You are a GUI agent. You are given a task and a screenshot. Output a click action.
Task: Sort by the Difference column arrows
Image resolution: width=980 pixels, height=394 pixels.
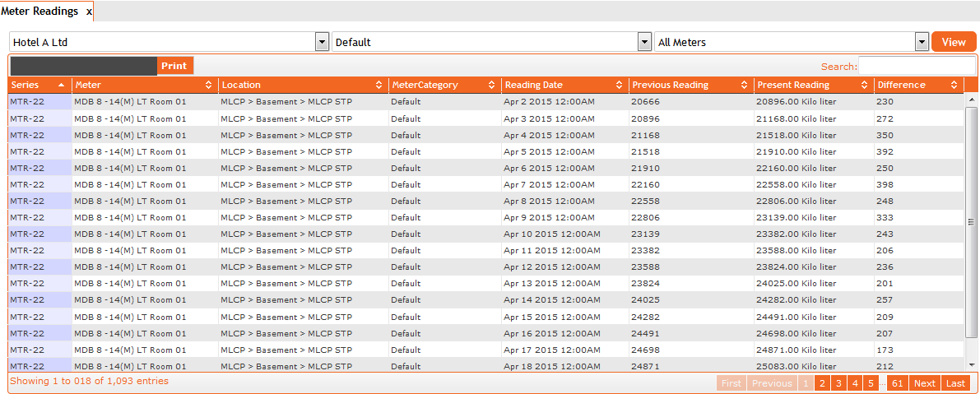[x=954, y=85]
